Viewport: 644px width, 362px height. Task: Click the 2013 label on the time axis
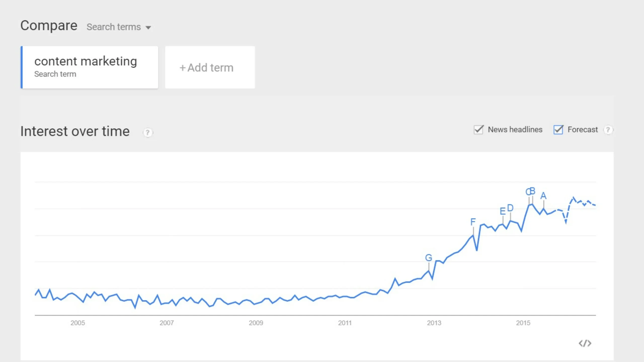coord(434,323)
